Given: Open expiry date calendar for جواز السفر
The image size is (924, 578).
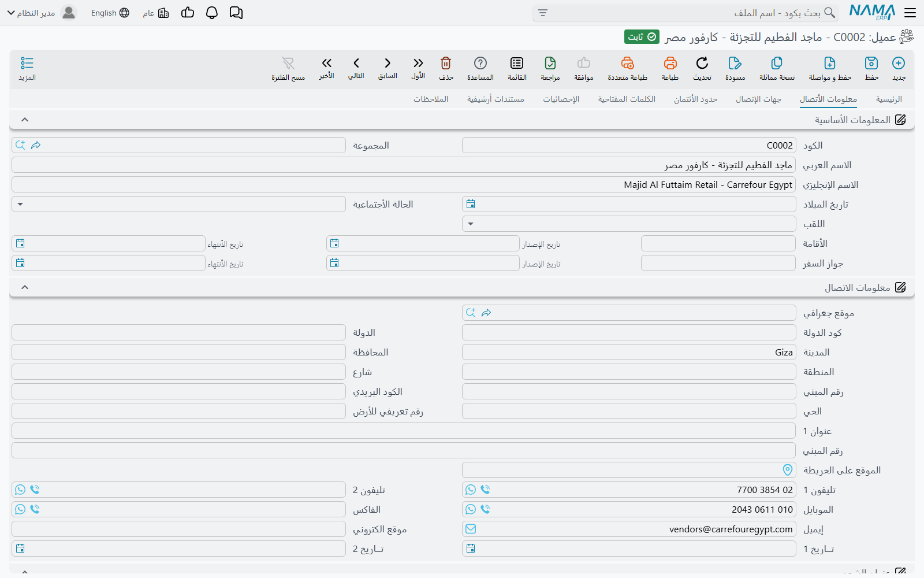Looking at the screenshot, I should click(x=20, y=263).
